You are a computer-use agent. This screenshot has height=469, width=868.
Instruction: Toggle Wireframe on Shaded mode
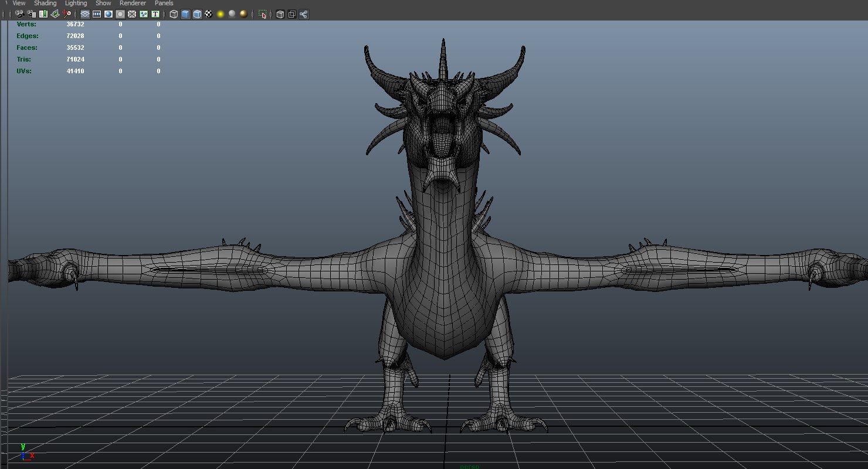pyautogui.click(x=197, y=14)
